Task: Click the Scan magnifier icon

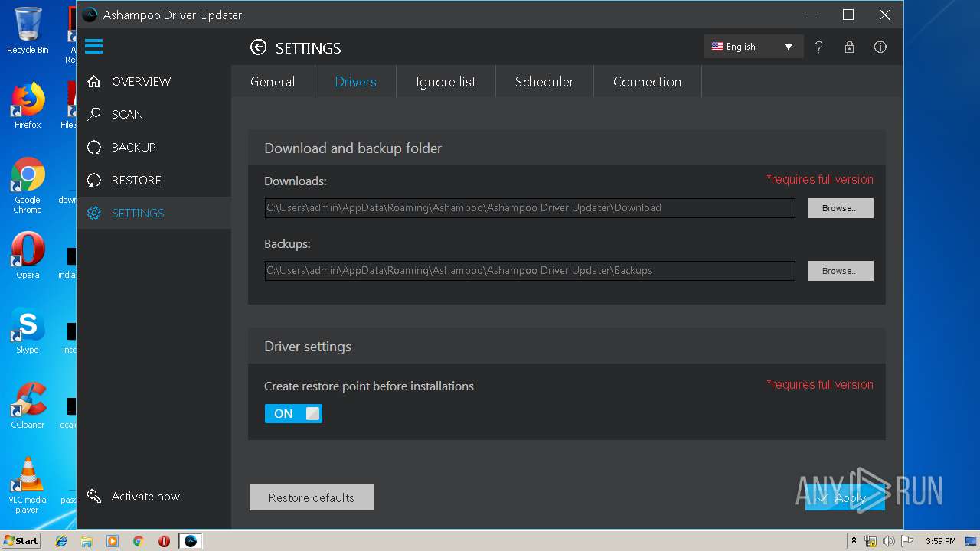Action: (x=94, y=114)
